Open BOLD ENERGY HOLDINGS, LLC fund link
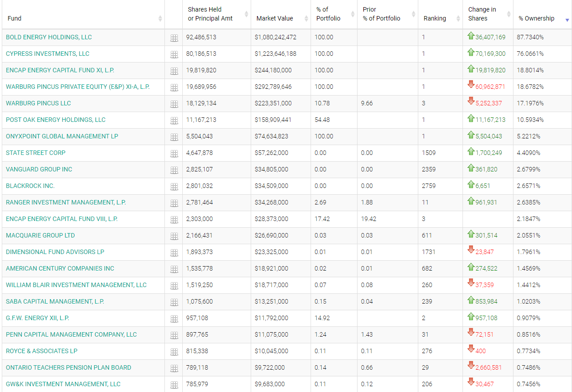This screenshot has height=392, width=572. pyautogui.click(x=49, y=37)
